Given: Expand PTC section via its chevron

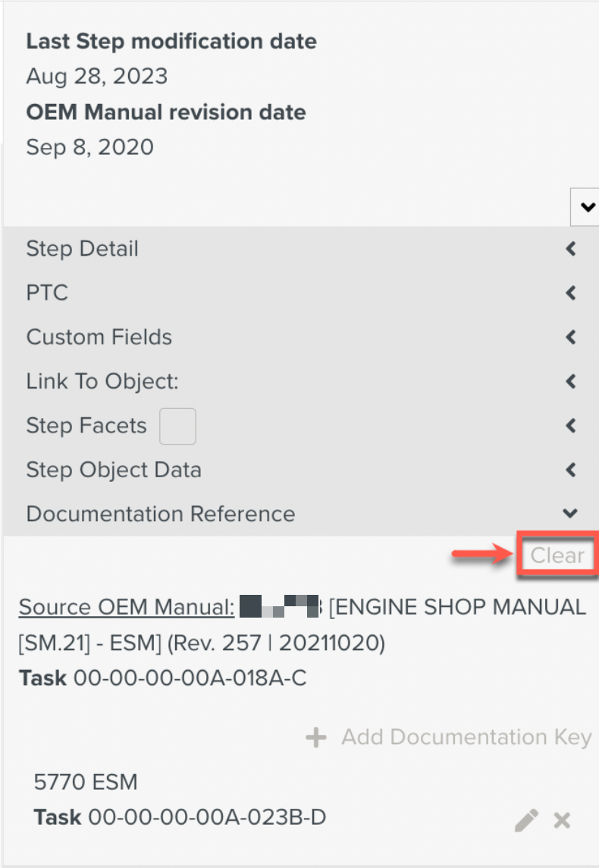Looking at the screenshot, I should click(571, 293).
